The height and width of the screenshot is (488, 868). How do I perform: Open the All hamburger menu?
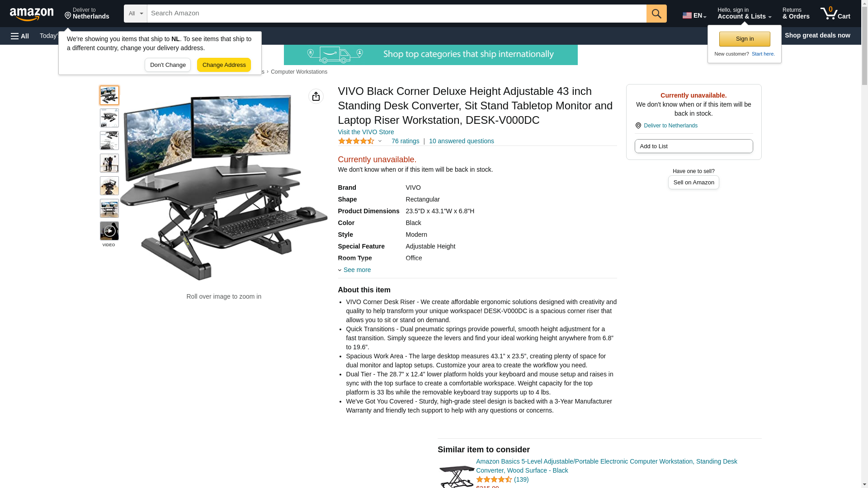tap(20, 36)
